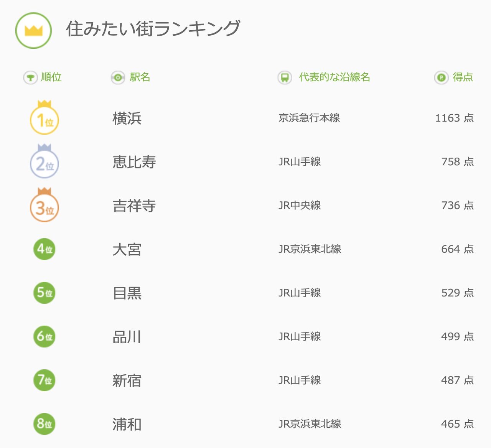Viewport: 491px width, 448px height.
Task: Click JR山手線 in the 恵比寿 row
Action: pyautogui.click(x=300, y=161)
